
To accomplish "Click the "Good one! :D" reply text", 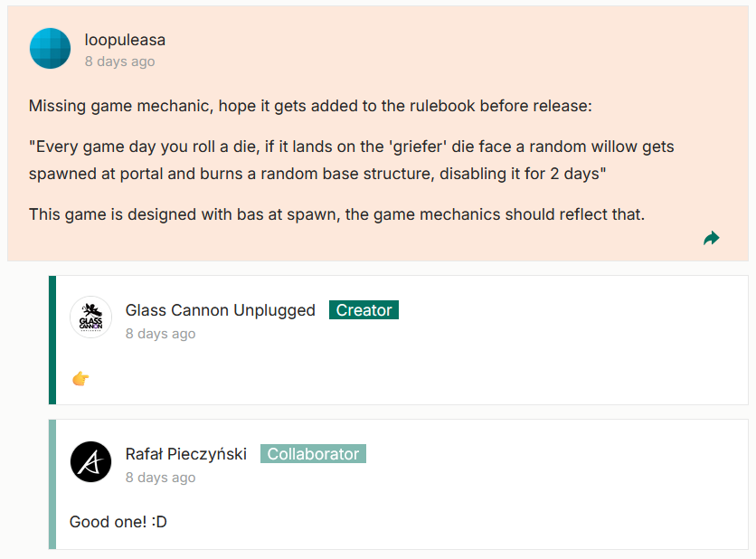I will click(x=118, y=522).
